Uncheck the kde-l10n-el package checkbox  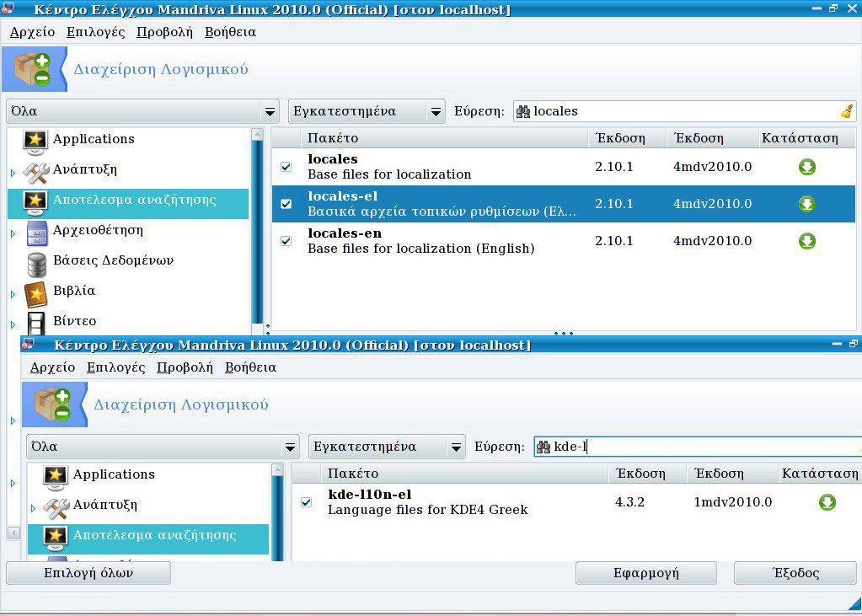pyautogui.click(x=306, y=502)
